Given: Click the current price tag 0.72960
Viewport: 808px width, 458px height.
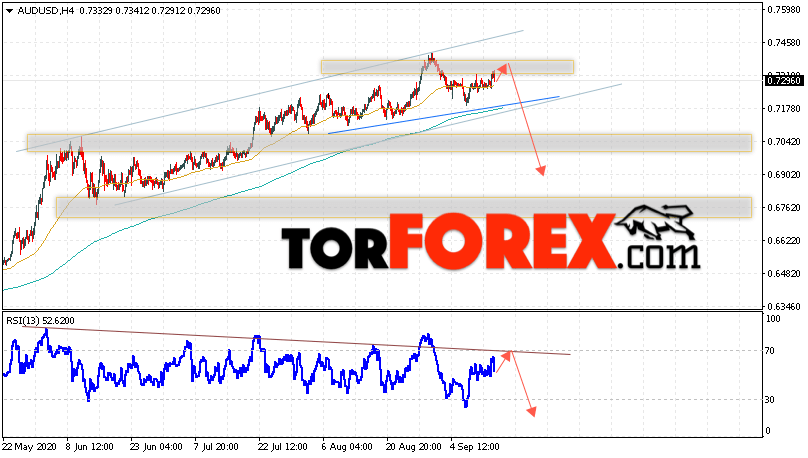Looking at the screenshot, I should point(784,80).
